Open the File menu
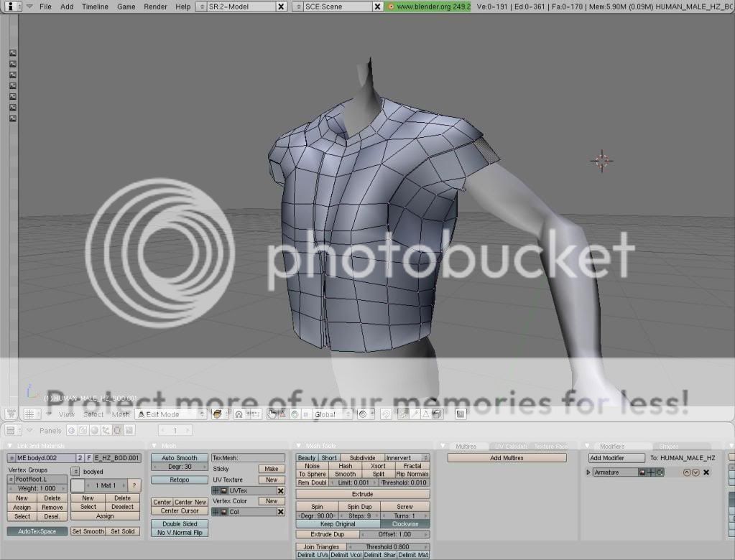The width and height of the screenshot is (735, 560). pos(45,6)
